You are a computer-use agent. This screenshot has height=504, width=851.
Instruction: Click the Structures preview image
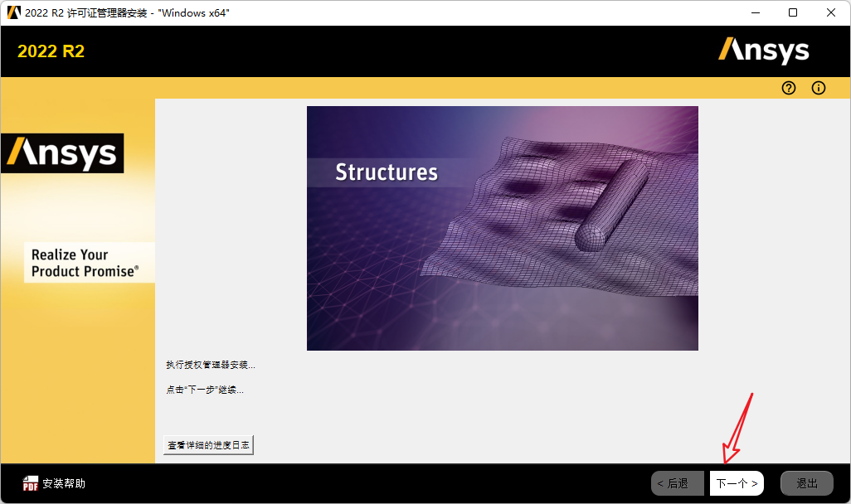[x=502, y=227]
